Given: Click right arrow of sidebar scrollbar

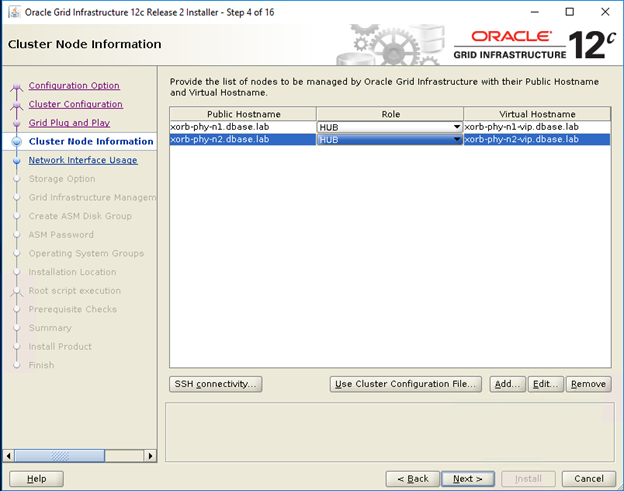Looking at the screenshot, I should 150,456.
